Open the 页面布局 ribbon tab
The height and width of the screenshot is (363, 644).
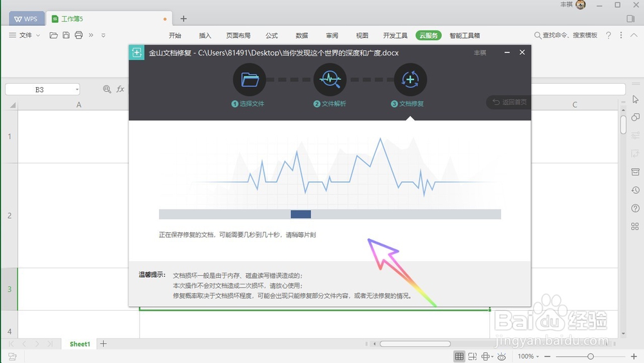238,35
